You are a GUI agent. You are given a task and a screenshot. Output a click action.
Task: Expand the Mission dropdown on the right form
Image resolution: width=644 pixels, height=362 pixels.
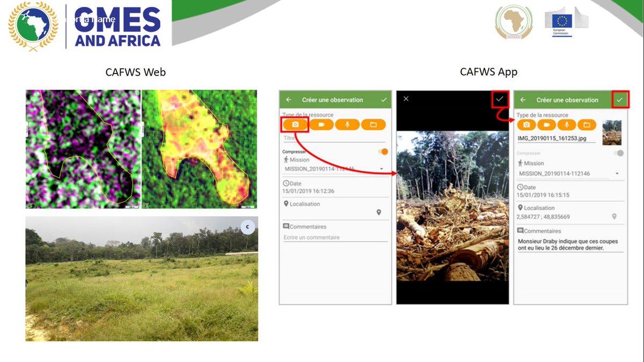617,174
